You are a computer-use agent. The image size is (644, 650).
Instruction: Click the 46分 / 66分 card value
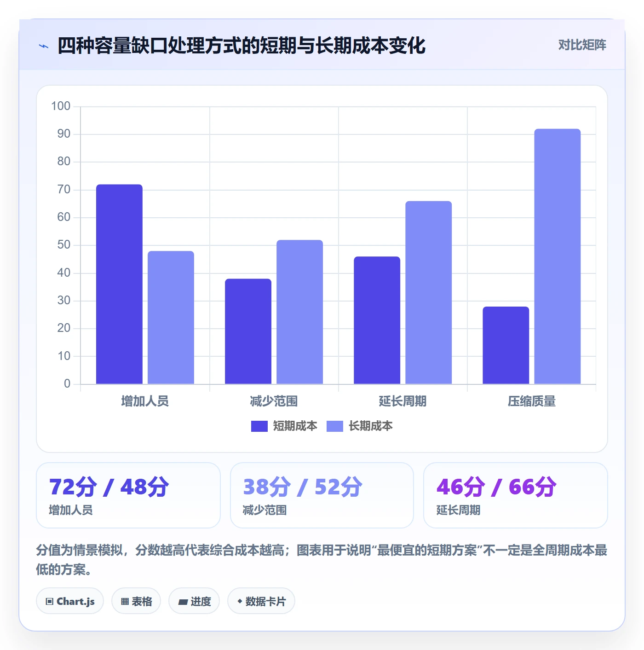[496, 487]
